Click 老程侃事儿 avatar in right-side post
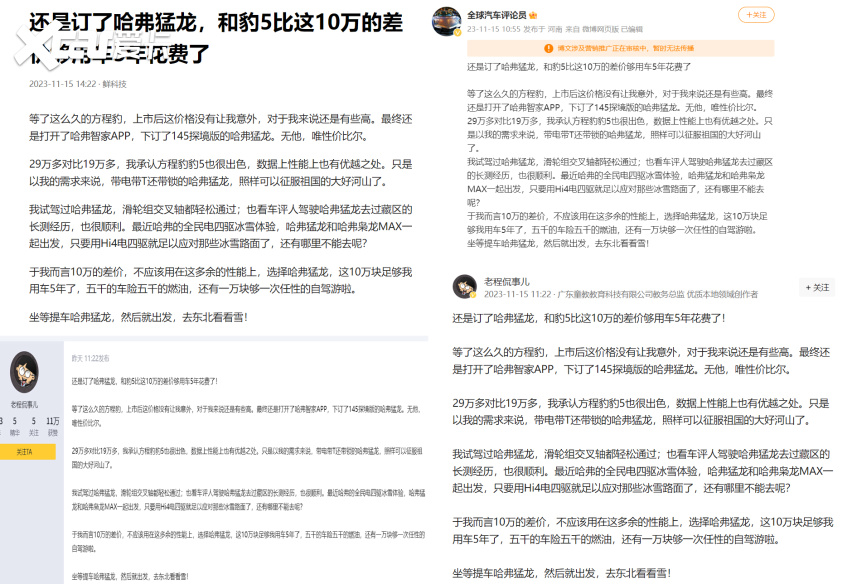The image size is (852, 584). pos(464,287)
